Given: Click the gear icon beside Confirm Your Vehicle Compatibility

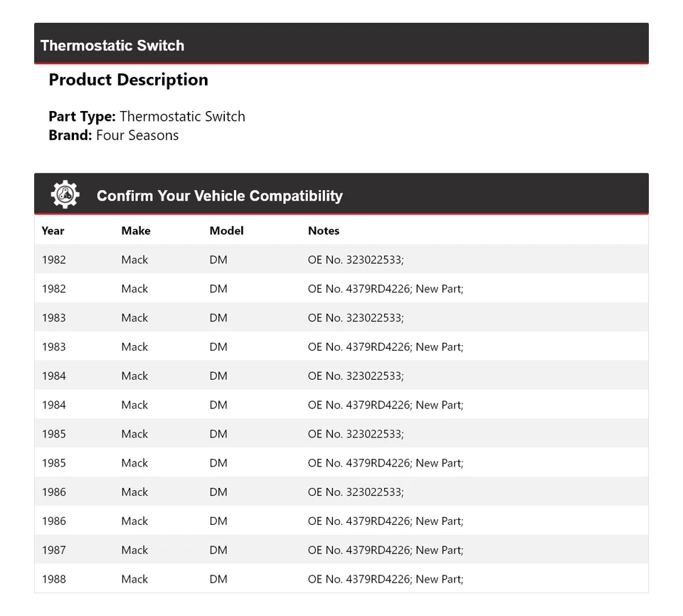Looking at the screenshot, I should coord(65,194).
